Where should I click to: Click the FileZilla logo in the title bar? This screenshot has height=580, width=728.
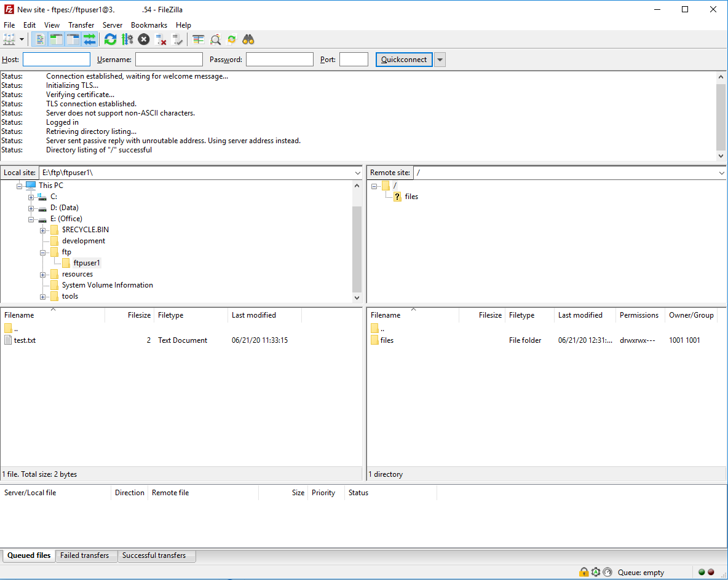pyautogui.click(x=9, y=9)
